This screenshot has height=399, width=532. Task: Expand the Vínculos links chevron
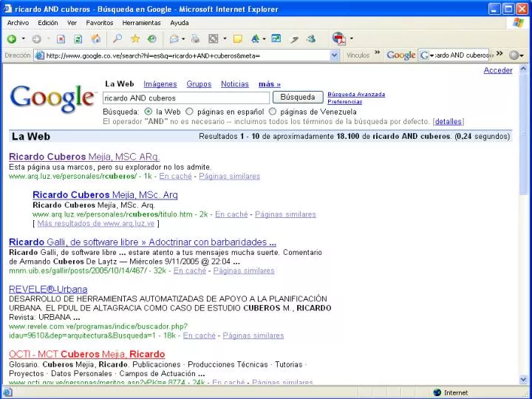click(378, 52)
